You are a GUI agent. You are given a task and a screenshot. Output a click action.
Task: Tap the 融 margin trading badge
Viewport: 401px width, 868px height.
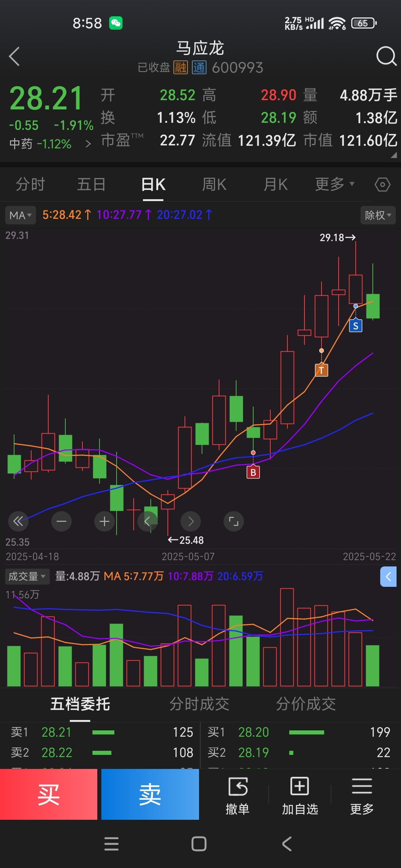click(x=181, y=68)
